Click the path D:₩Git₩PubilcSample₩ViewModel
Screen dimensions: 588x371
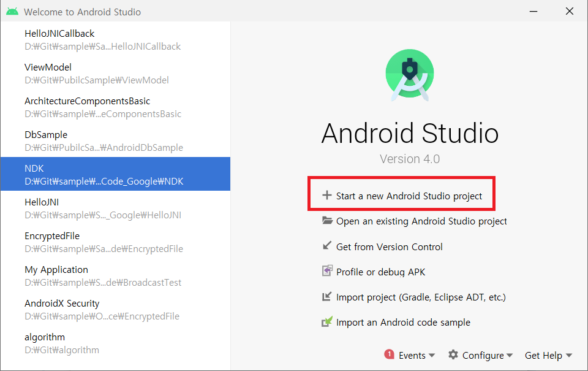[x=97, y=80]
